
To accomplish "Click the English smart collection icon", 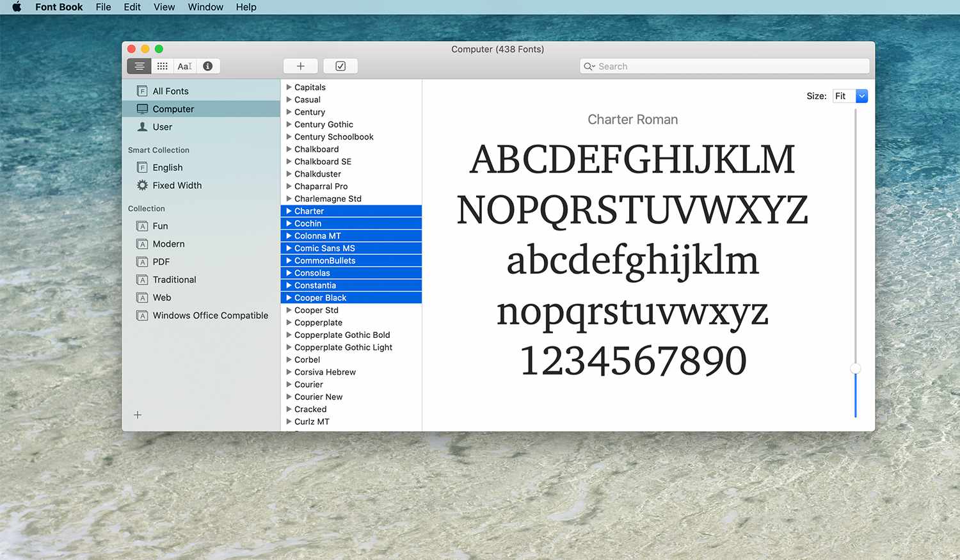I will click(x=142, y=167).
